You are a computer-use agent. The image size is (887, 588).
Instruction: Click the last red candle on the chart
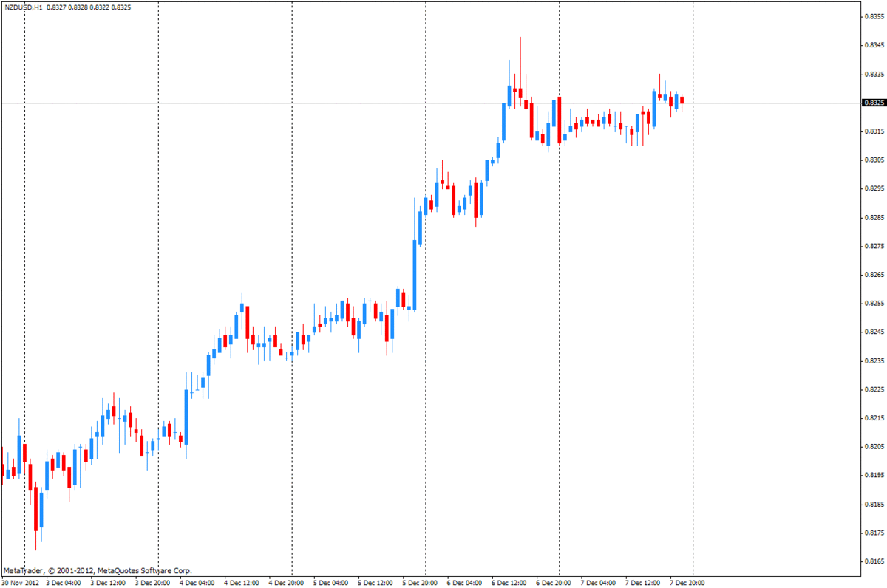pyautogui.click(x=682, y=100)
